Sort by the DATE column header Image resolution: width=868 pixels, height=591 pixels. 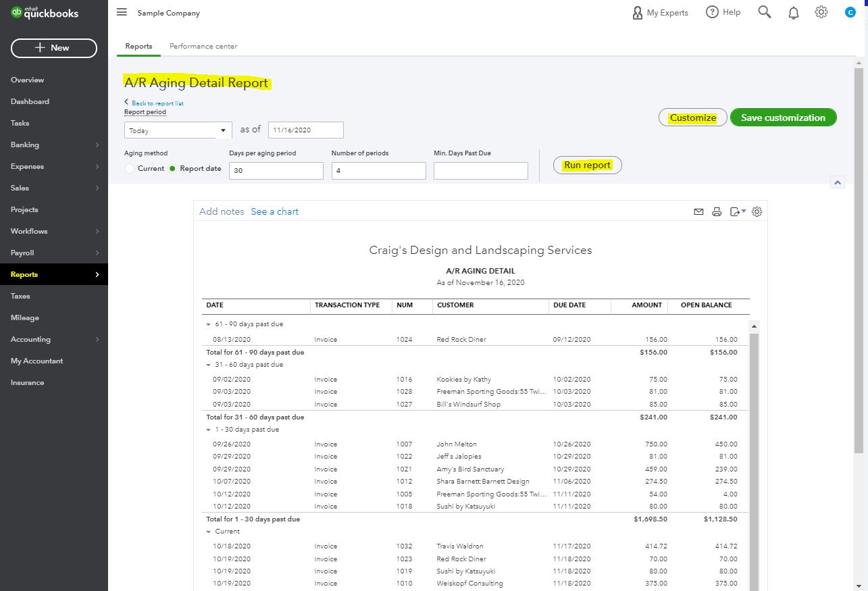coord(215,305)
